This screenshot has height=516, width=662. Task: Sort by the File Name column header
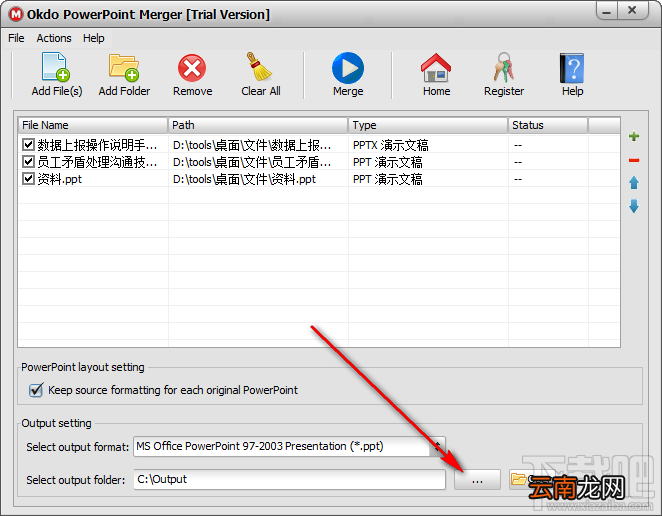93,125
